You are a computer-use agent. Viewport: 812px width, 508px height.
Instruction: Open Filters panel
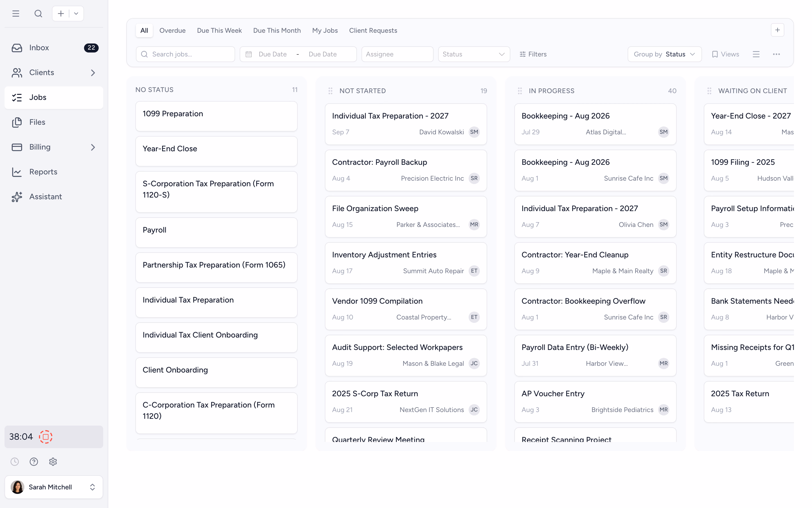[x=533, y=54]
